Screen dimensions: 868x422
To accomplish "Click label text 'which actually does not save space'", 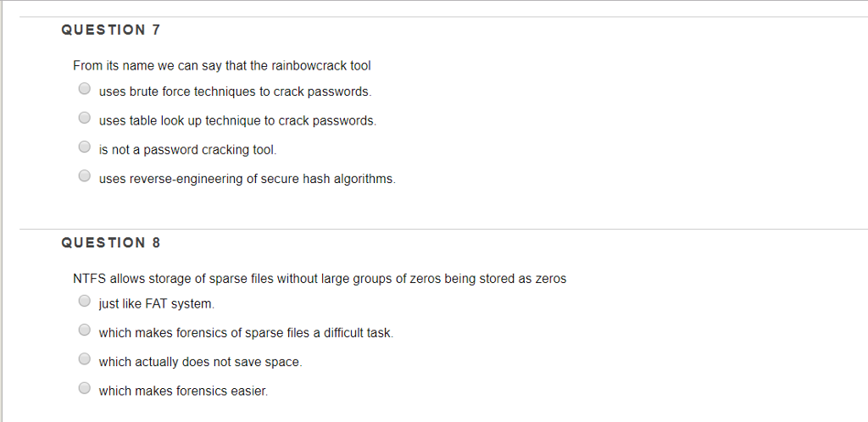I will click(200, 363).
